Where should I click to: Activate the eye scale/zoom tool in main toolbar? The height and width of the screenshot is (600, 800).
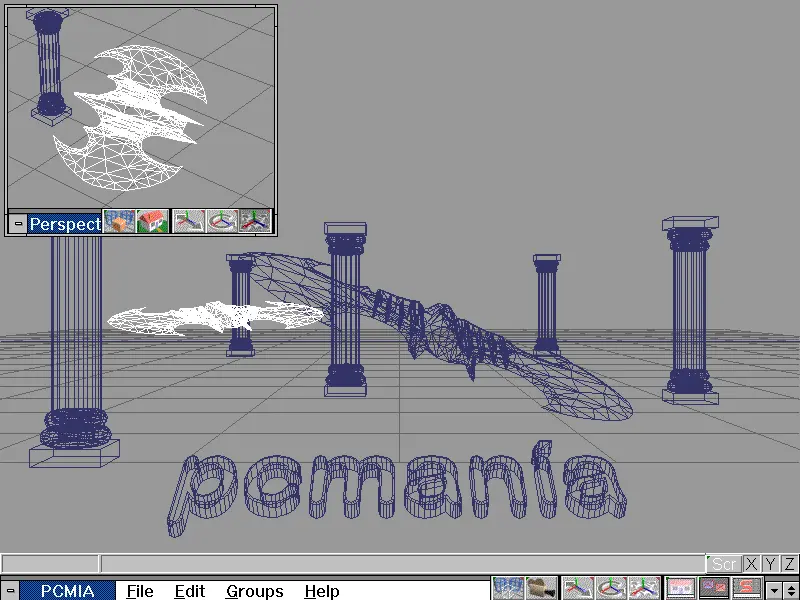[x=644, y=589]
